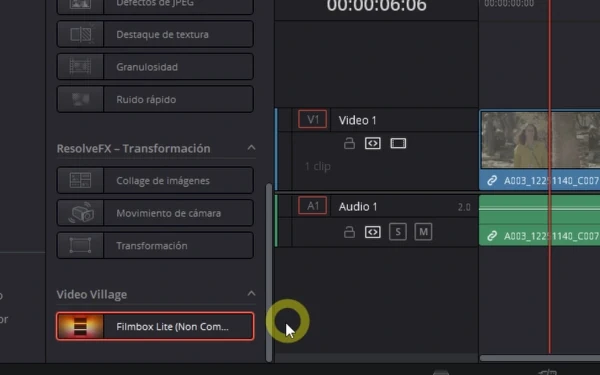
Task: Click the Ruido rápido effect icon
Action: [80, 99]
